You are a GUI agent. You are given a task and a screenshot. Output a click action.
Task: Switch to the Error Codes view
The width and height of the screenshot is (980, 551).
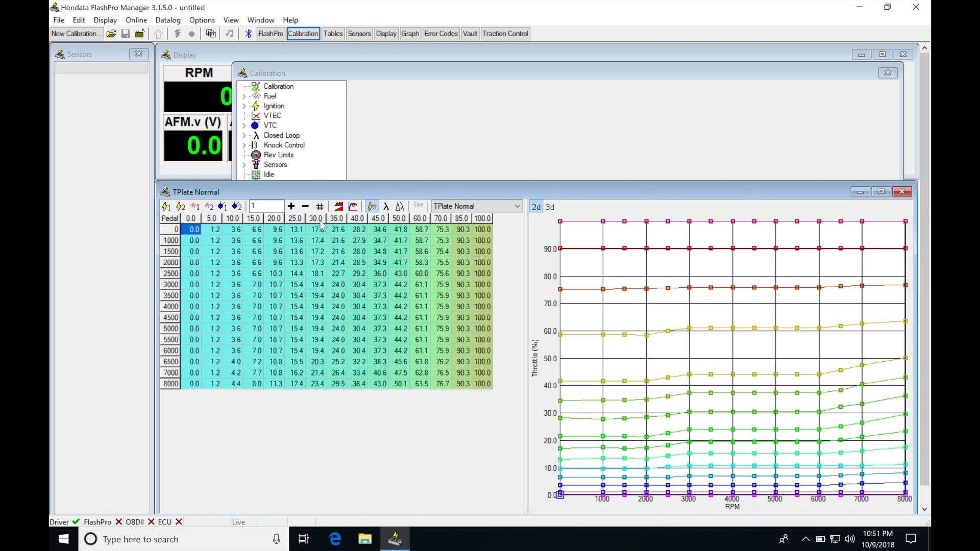coord(440,34)
